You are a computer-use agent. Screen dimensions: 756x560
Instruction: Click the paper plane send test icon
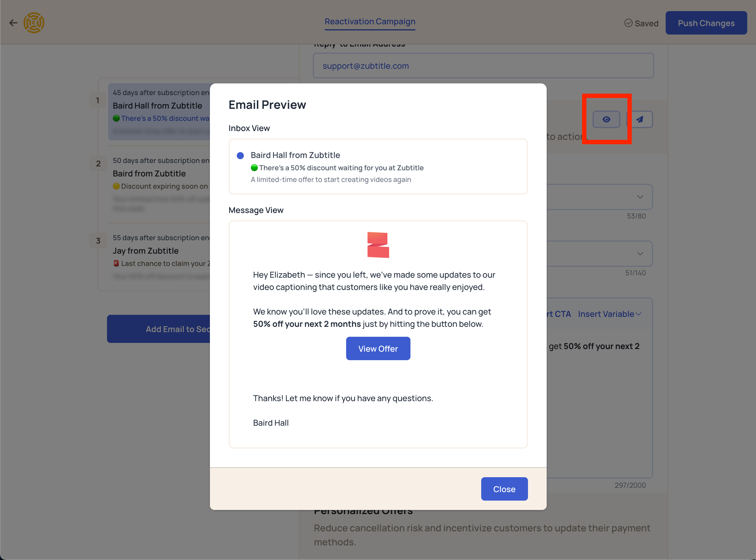(x=639, y=119)
